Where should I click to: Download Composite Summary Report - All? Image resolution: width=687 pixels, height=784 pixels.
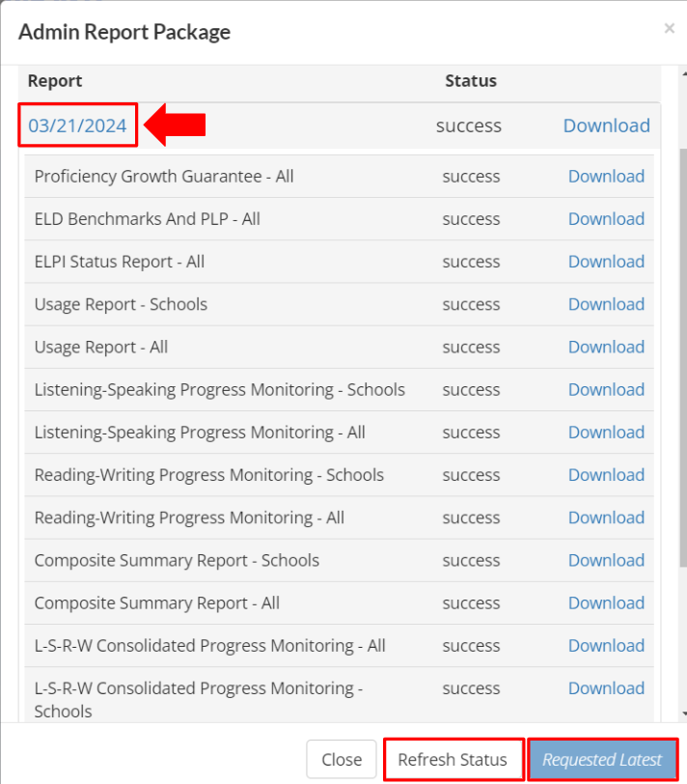pyautogui.click(x=606, y=602)
